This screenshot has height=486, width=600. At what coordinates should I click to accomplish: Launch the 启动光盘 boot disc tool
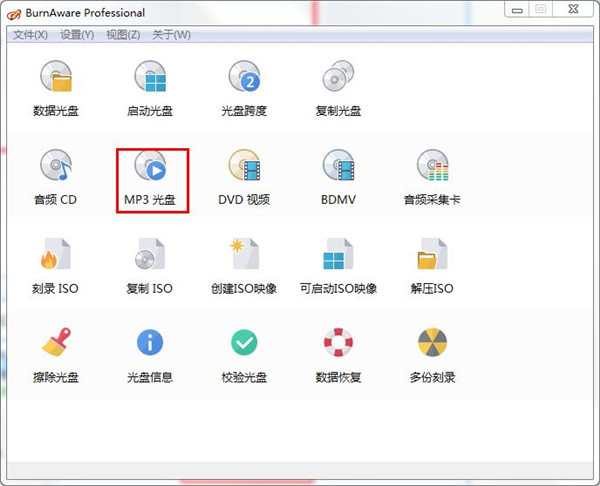tap(149, 78)
